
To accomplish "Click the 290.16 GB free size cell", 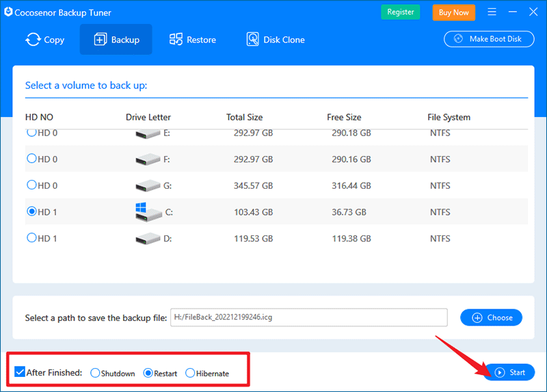I will click(351, 159).
